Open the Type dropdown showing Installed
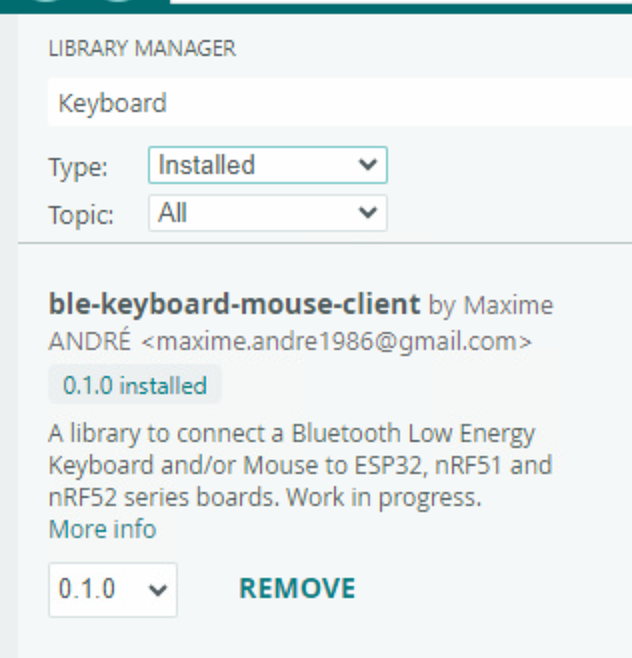 click(x=267, y=165)
